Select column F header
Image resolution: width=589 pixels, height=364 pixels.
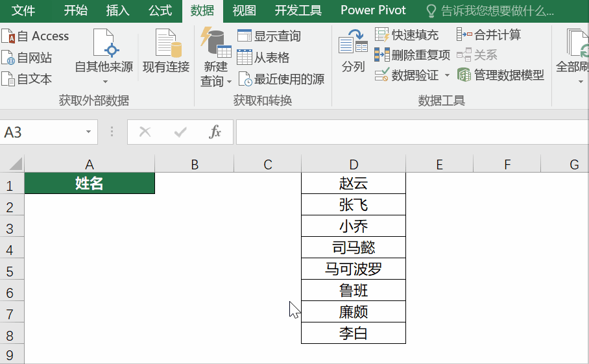click(x=507, y=164)
